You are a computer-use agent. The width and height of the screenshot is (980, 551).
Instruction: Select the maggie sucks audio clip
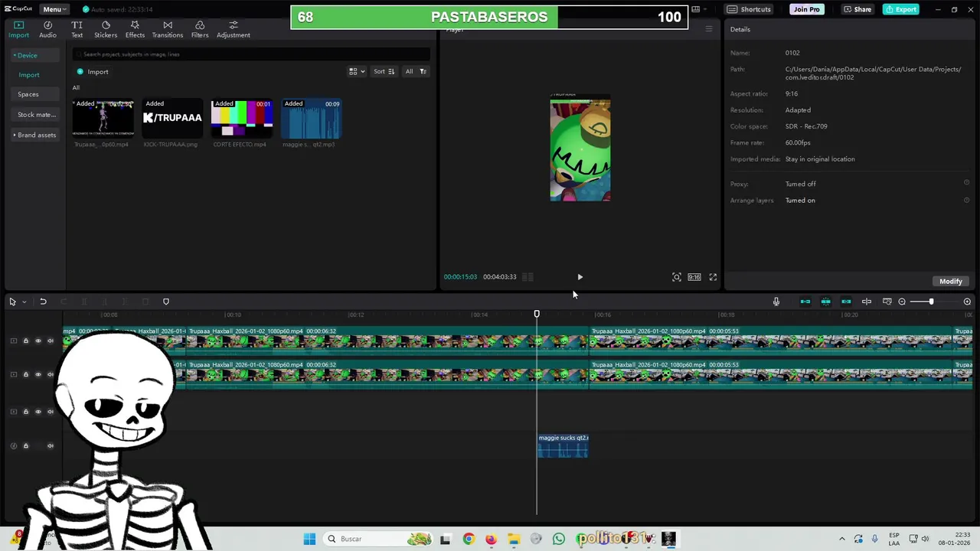[x=563, y=446]
